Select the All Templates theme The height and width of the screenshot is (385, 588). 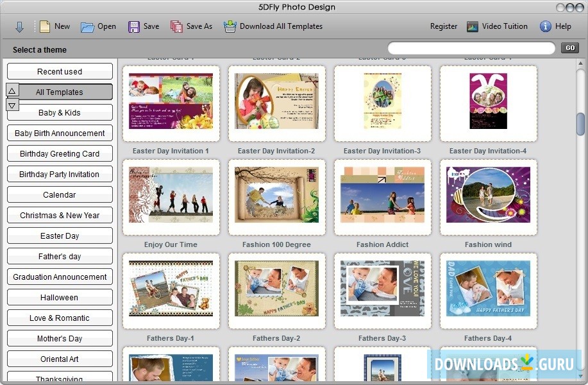click(60, 92)
